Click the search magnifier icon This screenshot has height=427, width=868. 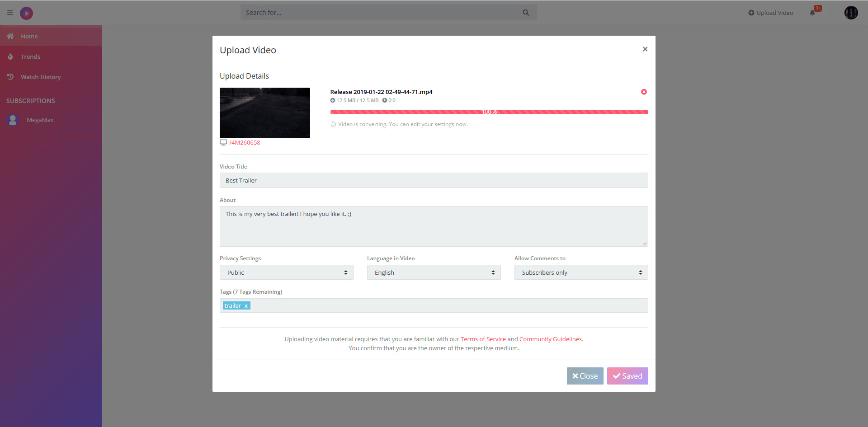(526, 13)
